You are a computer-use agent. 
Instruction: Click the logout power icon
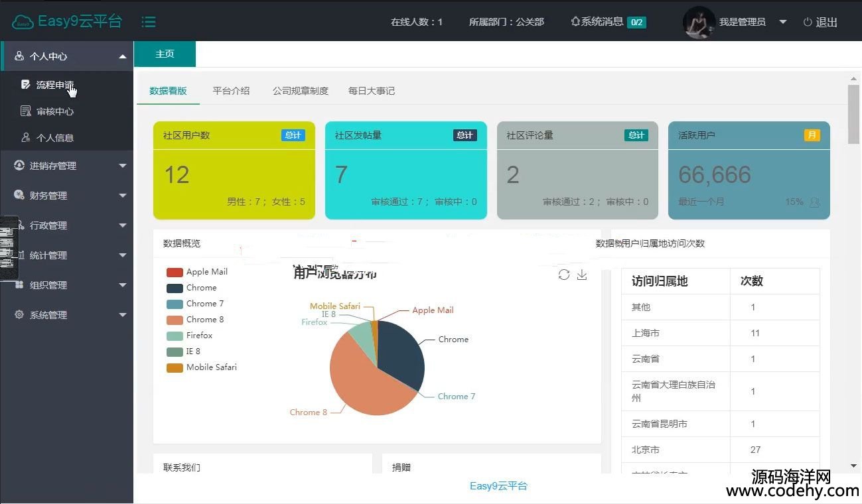808,22
